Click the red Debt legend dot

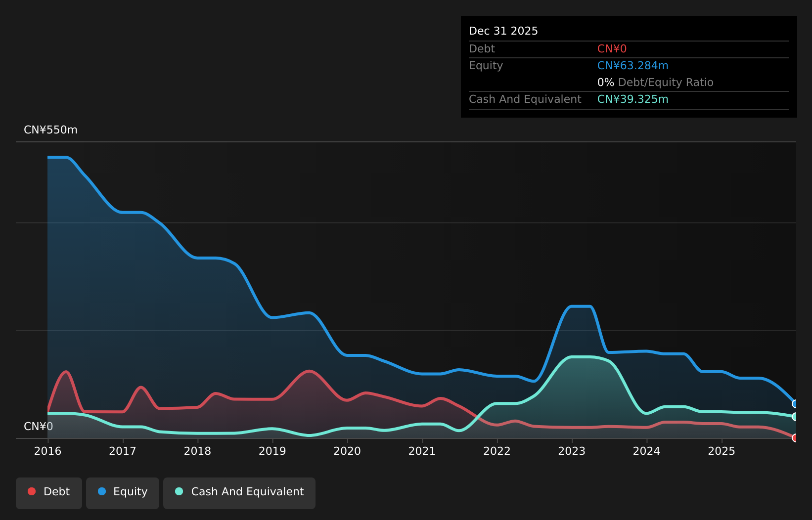pos(32,491)
